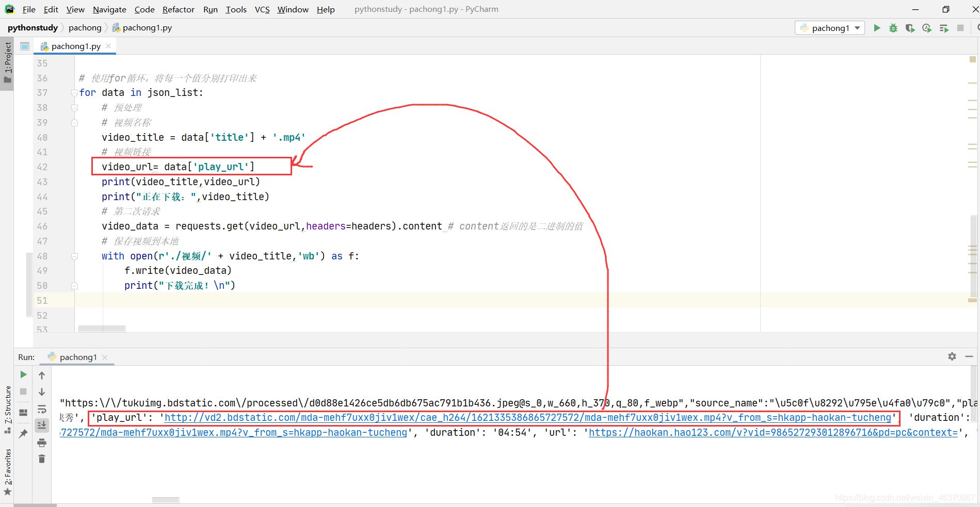The height and width of the screenshot is (507, 980).
Task: Run pachong1 with the green toolbar arrow
Action: coord(877,28)
